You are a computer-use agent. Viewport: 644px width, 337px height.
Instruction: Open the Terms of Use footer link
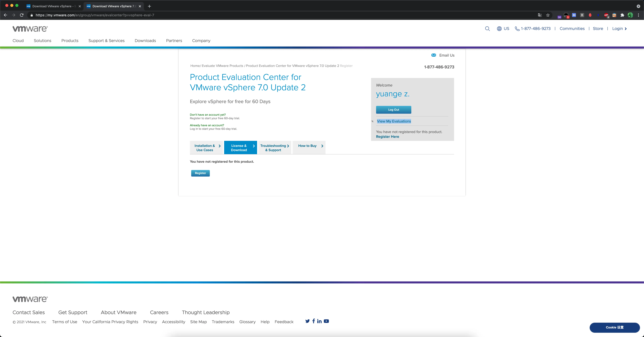[65, 322]
